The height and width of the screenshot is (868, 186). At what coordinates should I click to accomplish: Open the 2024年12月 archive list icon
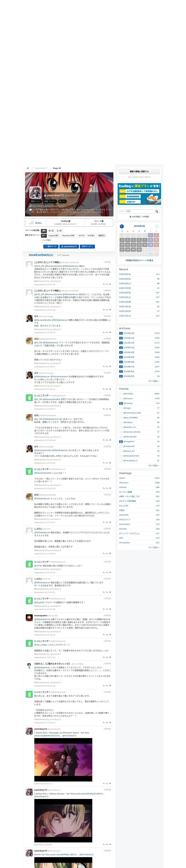pyautogui.click(x=121, y=343)
